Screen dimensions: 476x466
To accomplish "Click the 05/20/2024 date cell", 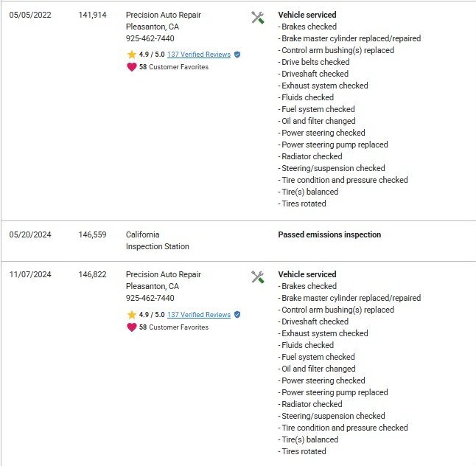I will coord(29,234).
